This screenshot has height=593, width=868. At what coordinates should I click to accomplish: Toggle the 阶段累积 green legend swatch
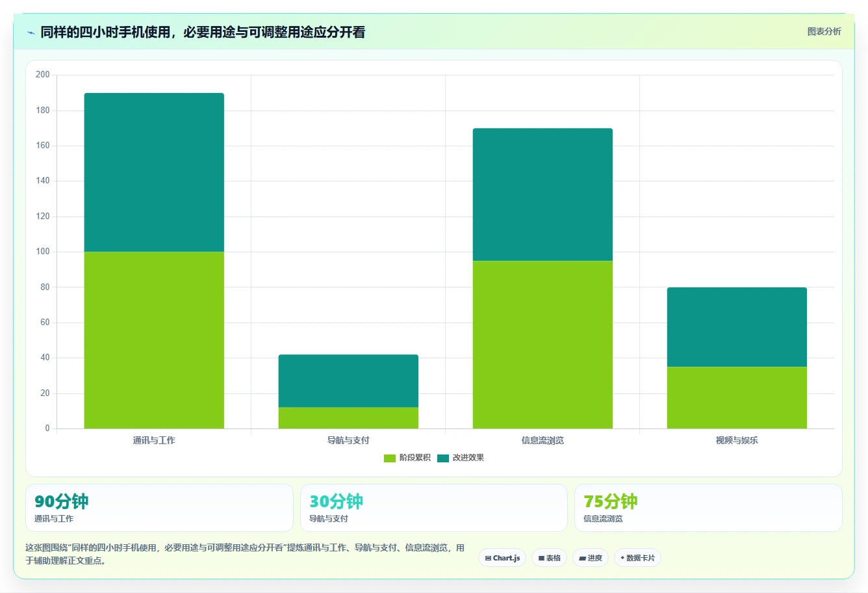[x=390, y=458]
